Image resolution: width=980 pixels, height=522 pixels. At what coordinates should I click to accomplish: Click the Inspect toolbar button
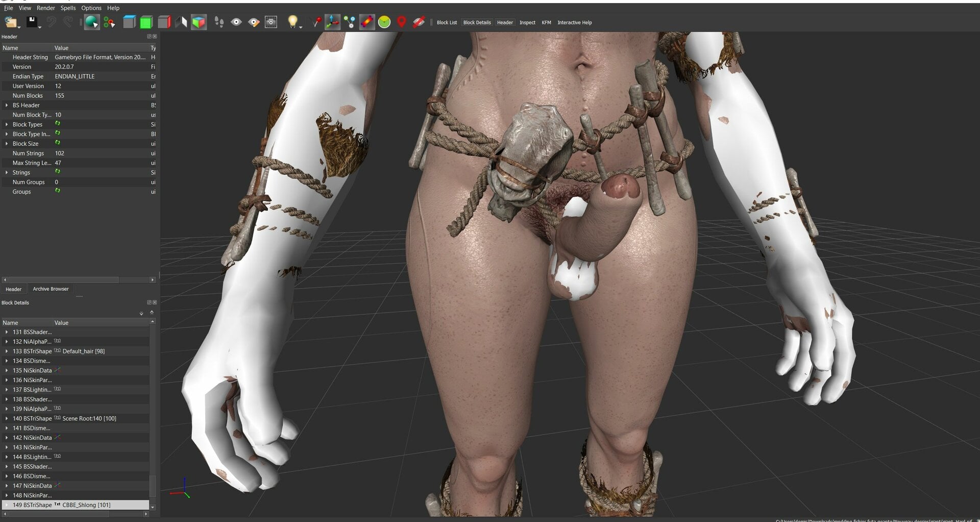pos(527,22)
